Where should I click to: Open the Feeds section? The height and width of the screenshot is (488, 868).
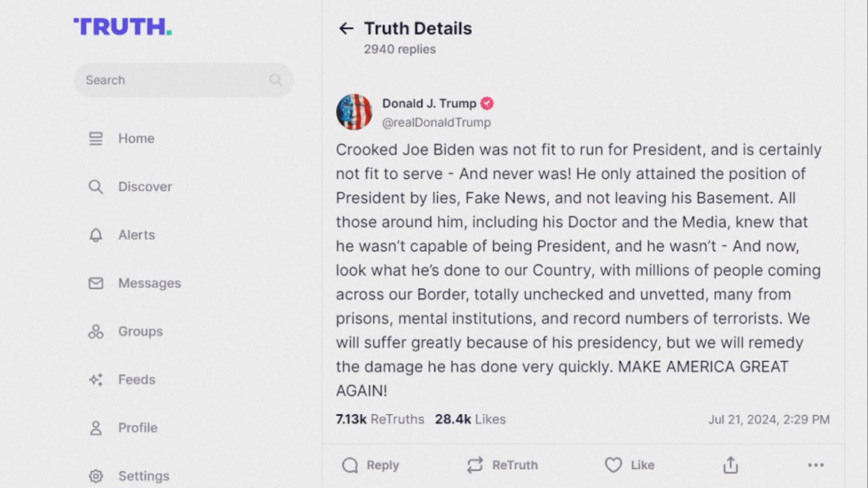click(137, 380)
